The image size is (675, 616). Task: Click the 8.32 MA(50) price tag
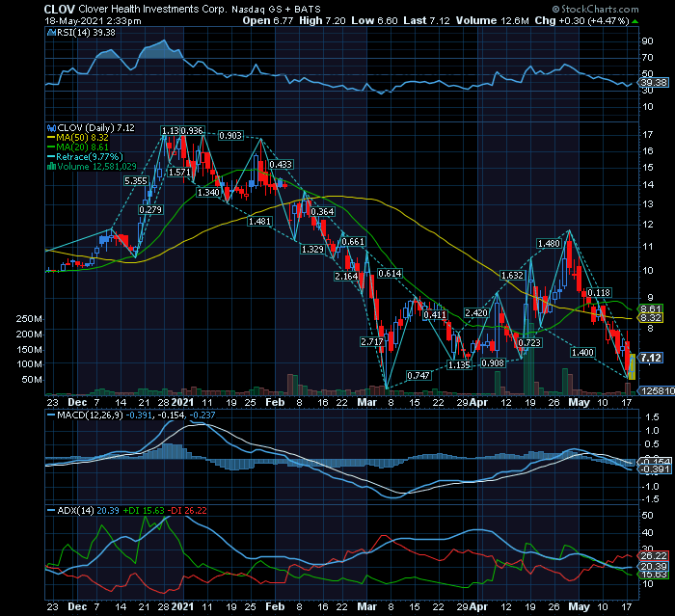(651, 318)
